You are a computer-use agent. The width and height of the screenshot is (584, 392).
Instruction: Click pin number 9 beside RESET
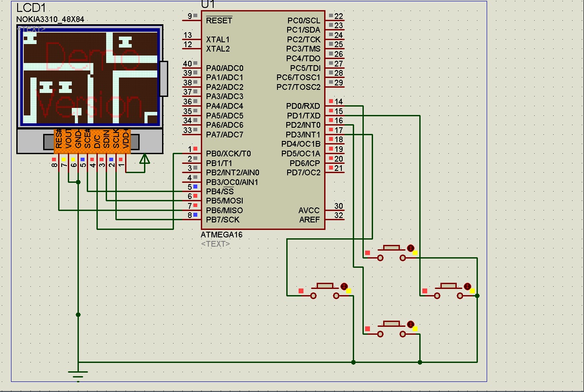coord(190,16)
